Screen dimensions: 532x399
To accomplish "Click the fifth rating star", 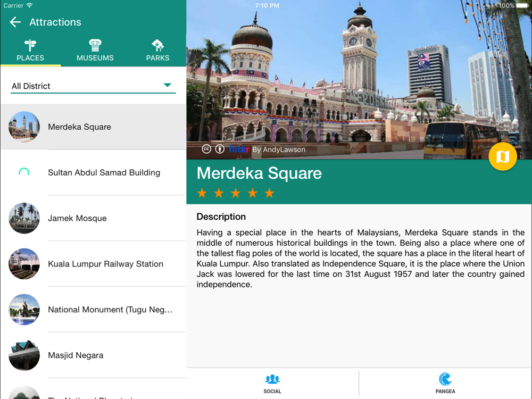I will tap(269, 193).
